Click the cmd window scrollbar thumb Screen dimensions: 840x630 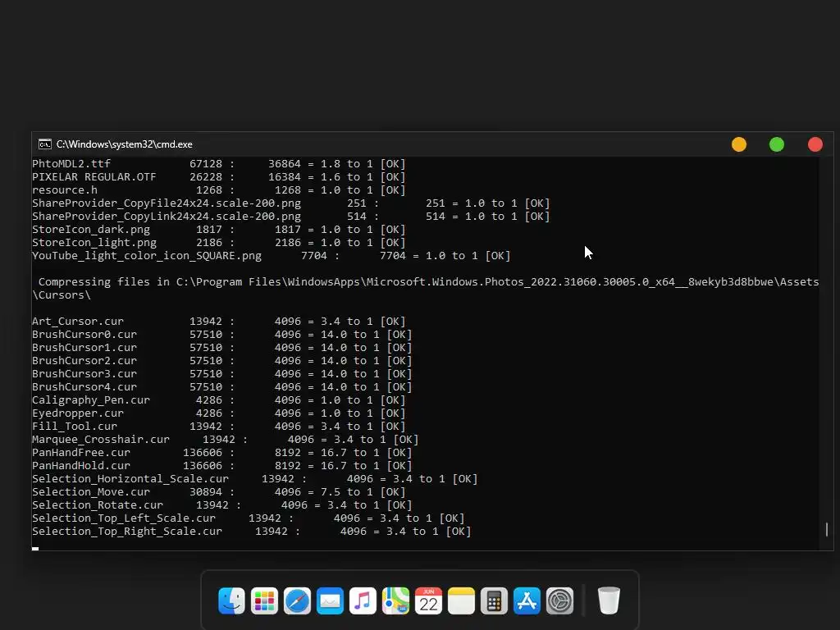coord(827,529)
